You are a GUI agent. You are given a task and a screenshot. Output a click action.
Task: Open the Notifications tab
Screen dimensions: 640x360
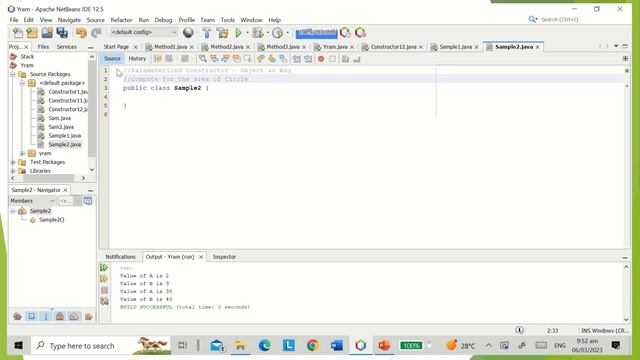pyautogui.click(x=120, y=257)
